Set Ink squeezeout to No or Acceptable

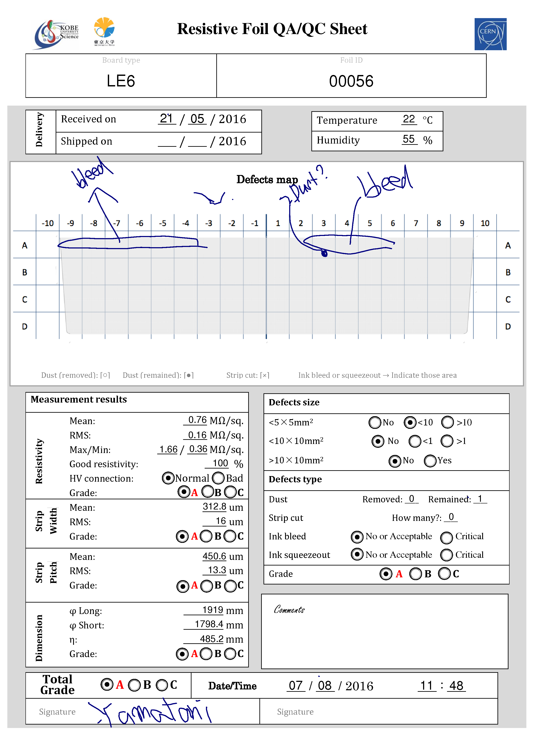pos(357,555)
